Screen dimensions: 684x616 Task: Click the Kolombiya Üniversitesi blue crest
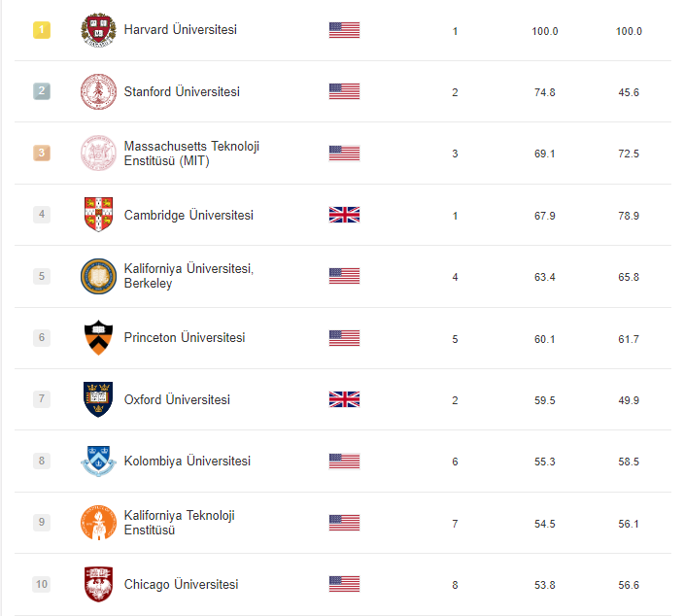coord(98,462)
